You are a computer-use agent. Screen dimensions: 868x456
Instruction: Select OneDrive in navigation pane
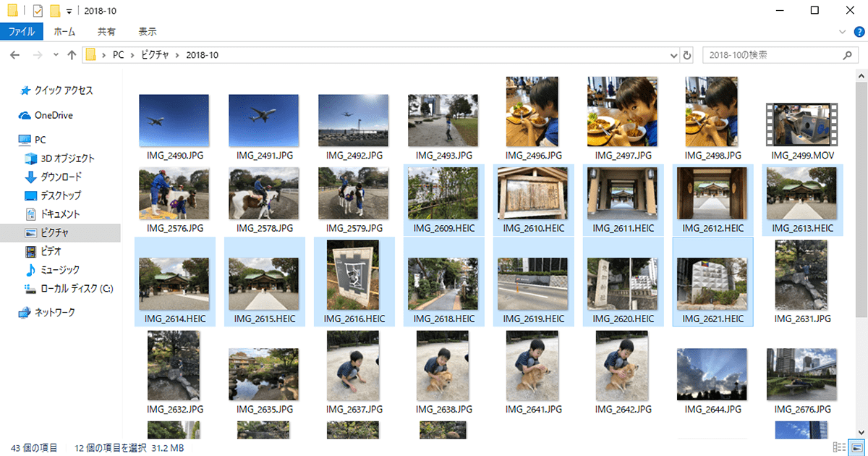tap(46, 115)
